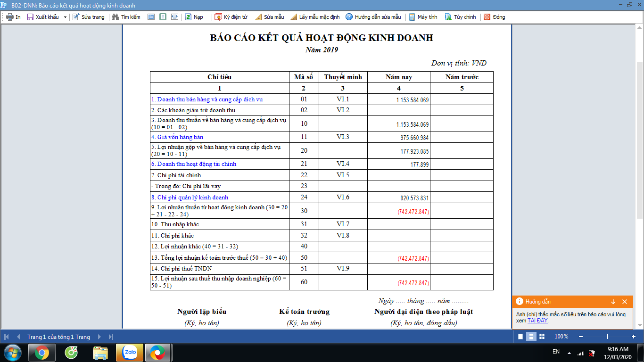Click the TẠI ĐÂY link
Image resolution: width=644 pixels, height=362 pixels.
point(537,321)
